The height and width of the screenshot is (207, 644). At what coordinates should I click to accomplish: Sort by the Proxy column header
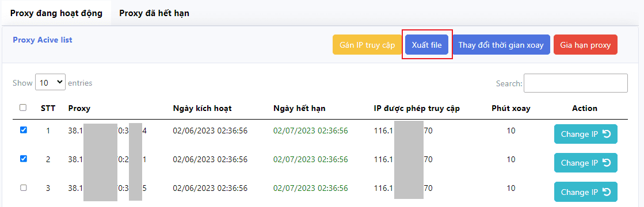coord(79,109)
